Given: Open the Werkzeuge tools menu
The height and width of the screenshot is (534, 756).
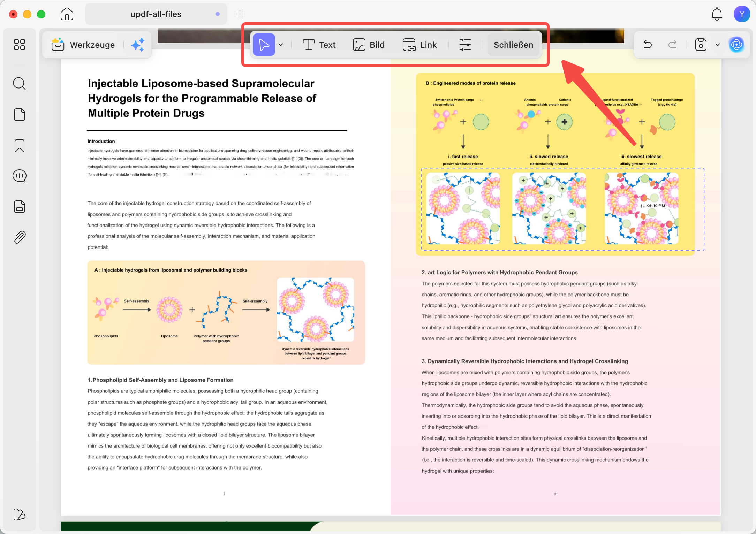Looking at the screenshot, I should [83, 45].
